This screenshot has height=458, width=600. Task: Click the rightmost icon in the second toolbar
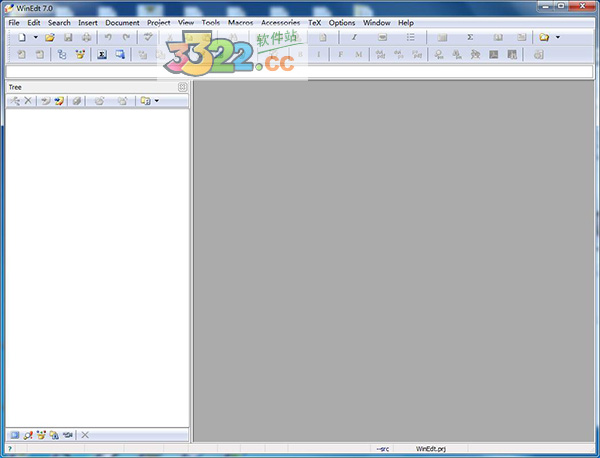coord(539,55)
